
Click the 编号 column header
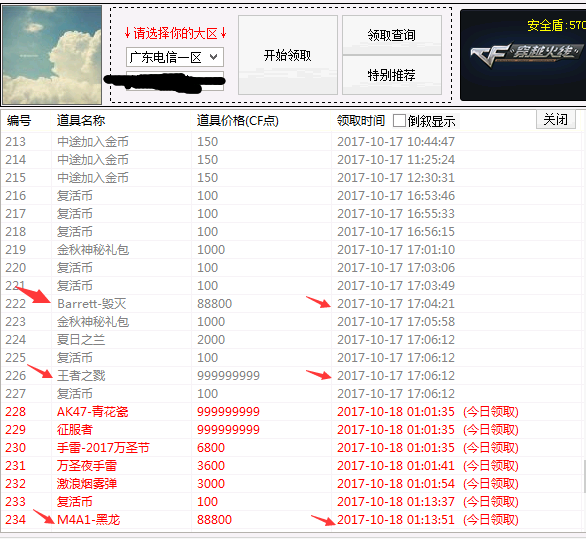pyautogui.click(x=19, y=121)
